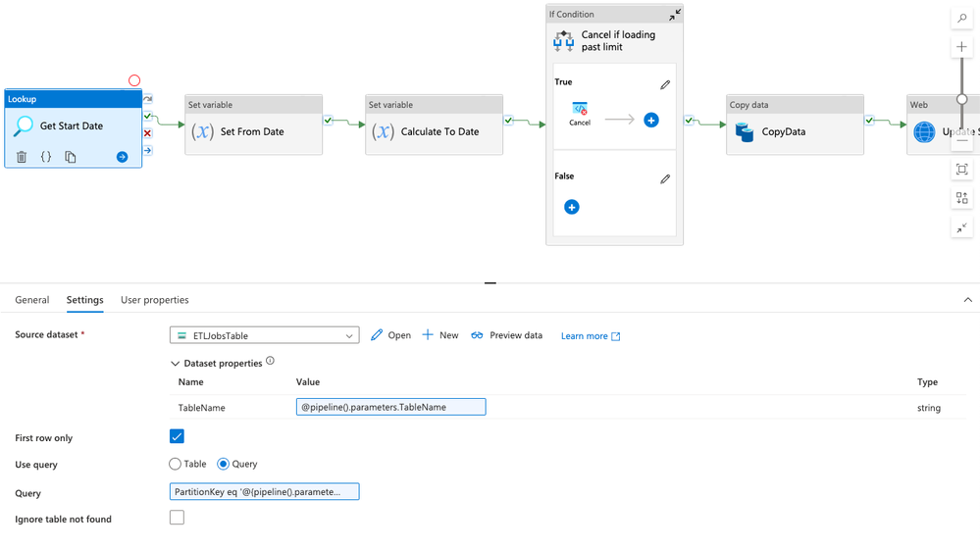
Task: Switch to the General tab
Action: coord(32,300)
